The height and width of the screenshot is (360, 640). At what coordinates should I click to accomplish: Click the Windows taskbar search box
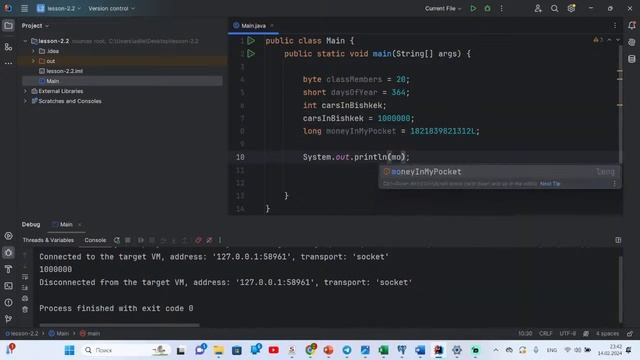pos(126,350)
